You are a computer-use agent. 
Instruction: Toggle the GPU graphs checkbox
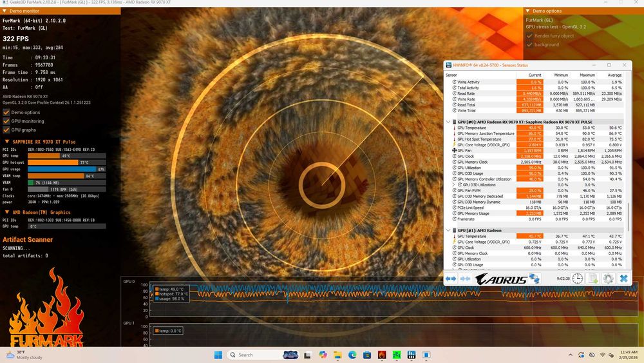click(6, 130)
